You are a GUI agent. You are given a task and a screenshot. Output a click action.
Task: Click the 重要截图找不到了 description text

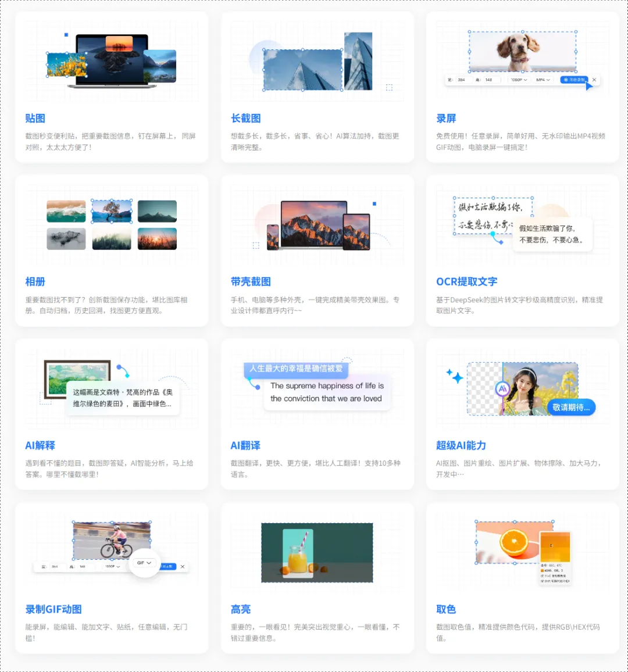point(106,305)
